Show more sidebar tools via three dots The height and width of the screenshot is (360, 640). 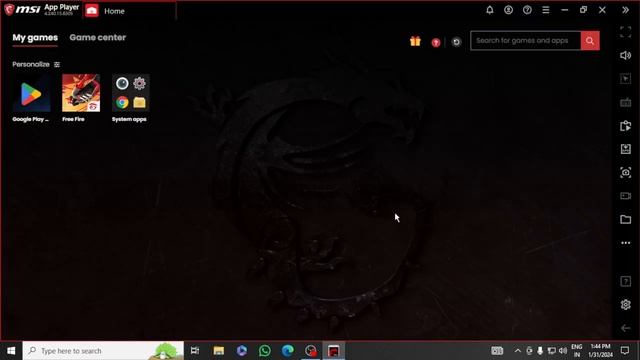[625, 243]
